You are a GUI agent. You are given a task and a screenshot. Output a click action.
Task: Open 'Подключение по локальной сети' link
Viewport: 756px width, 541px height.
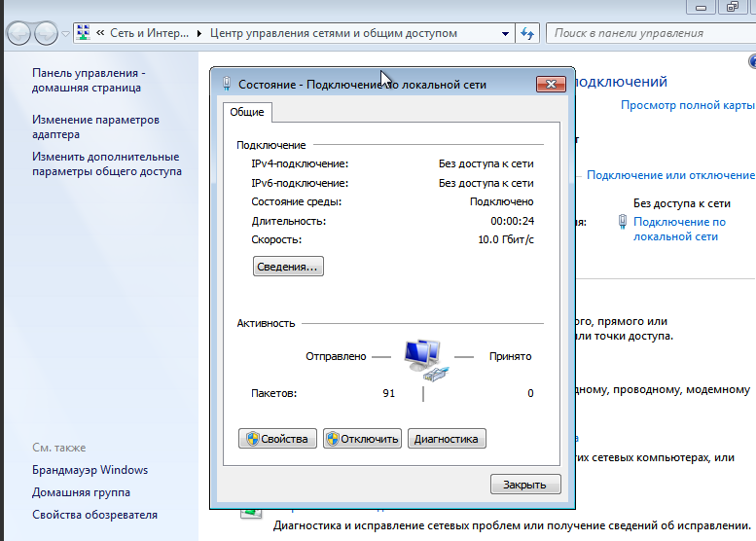tap(679, 229)
